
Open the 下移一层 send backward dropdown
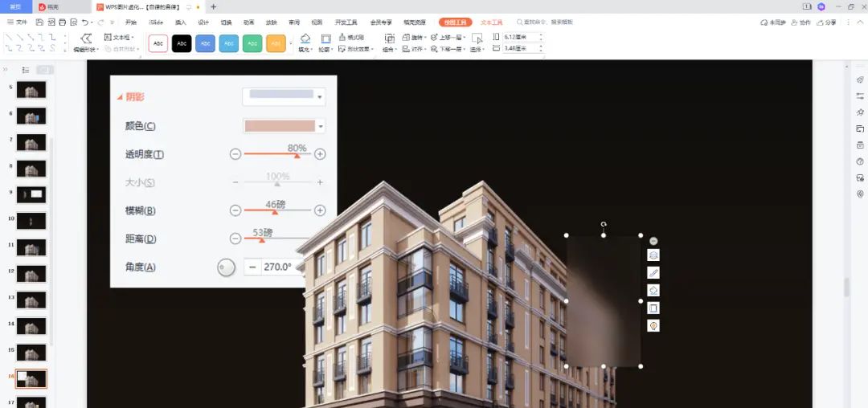coord(448,49)
